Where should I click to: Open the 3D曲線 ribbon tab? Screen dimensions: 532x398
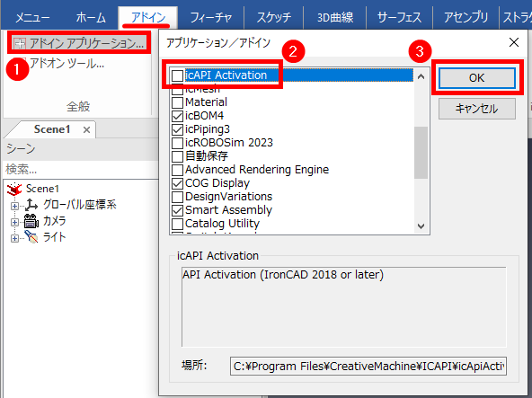pyautogui.click(x=335, y=17)
